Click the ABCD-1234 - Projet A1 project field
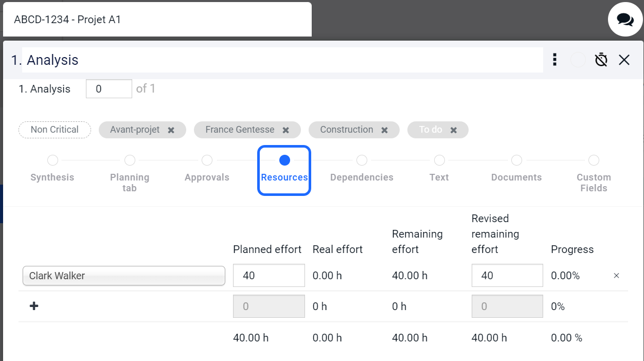Screen dimensions: 644x361 coord(157,20)
